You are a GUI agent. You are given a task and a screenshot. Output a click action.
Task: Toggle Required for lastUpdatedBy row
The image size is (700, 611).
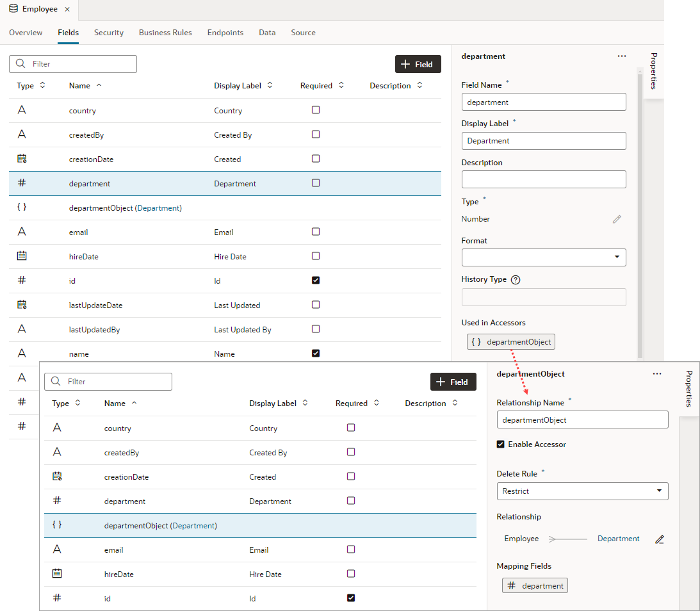316,329
